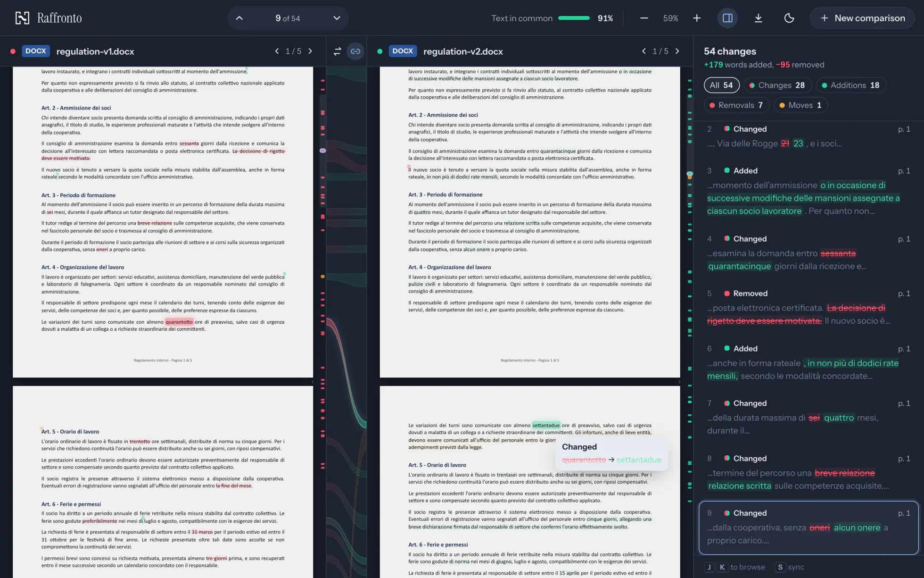924x578 pixels.
Task: Zoom in with the plus icon
Action: pos(697,18)
